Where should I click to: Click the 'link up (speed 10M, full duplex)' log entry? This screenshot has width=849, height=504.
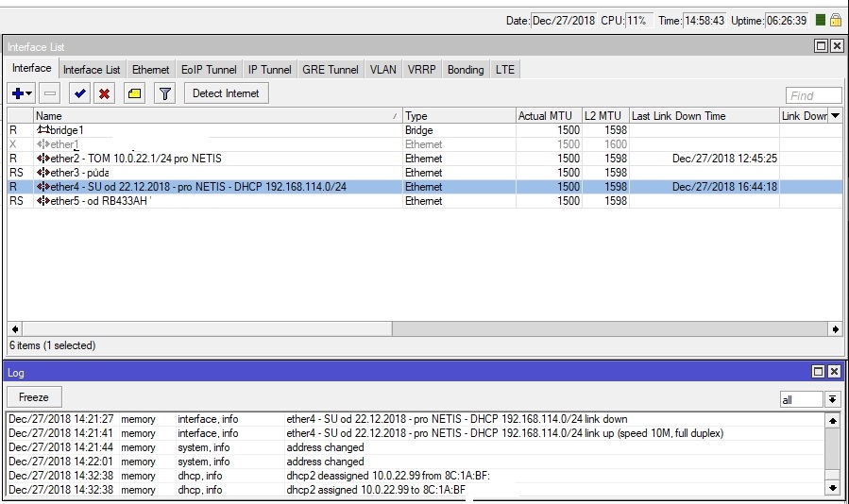coord(416,433)
